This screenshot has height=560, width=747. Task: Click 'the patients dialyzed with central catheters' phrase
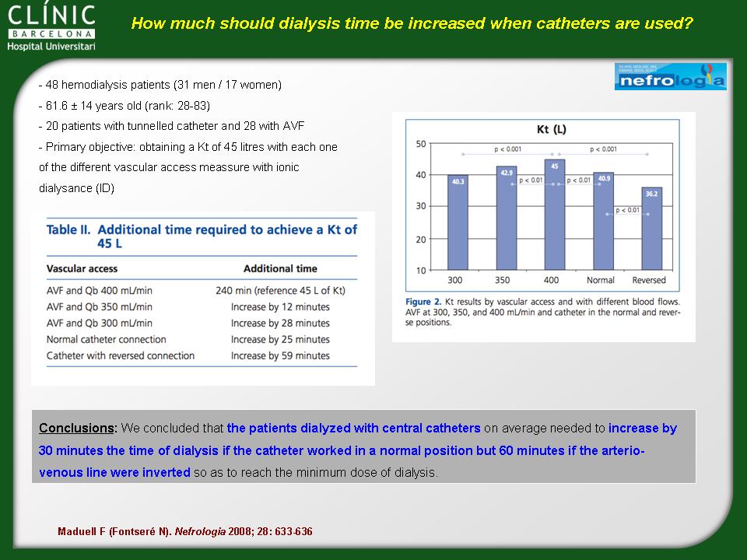point(353,428)
